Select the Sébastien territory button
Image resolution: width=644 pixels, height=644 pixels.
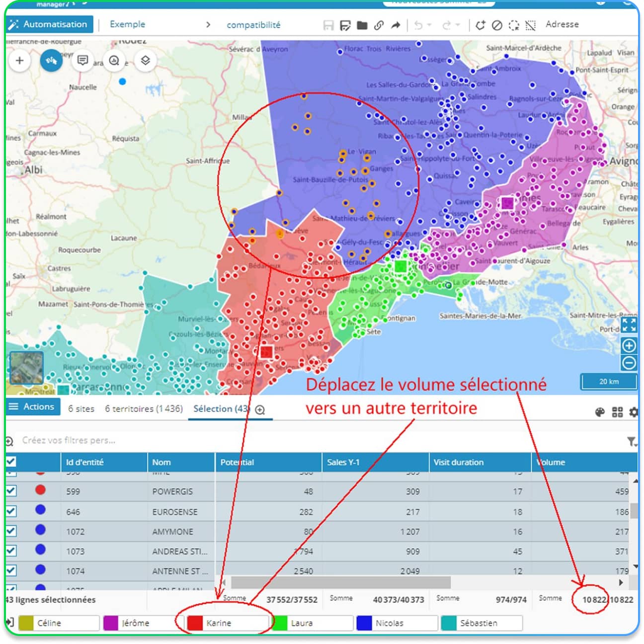(x=482, y=623)
